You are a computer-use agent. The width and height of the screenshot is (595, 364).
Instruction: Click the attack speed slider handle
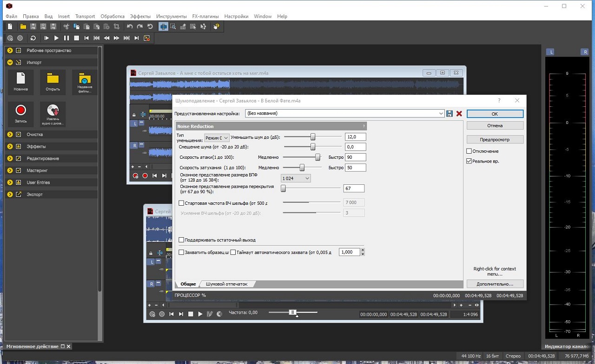click(318, 157)
